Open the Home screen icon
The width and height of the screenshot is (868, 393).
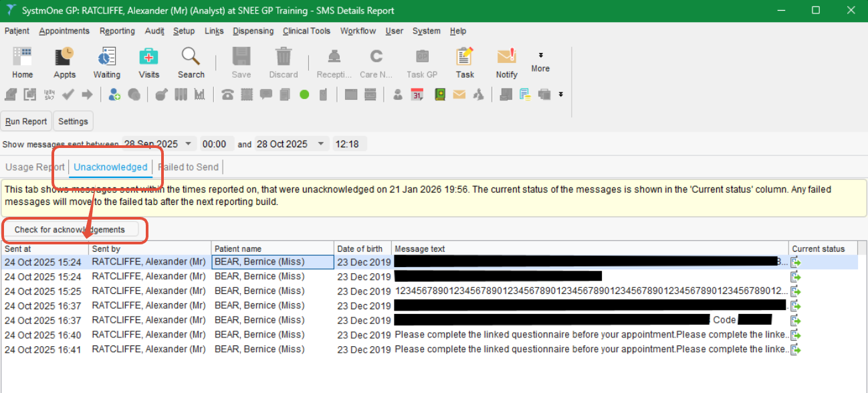pos(22,62)
